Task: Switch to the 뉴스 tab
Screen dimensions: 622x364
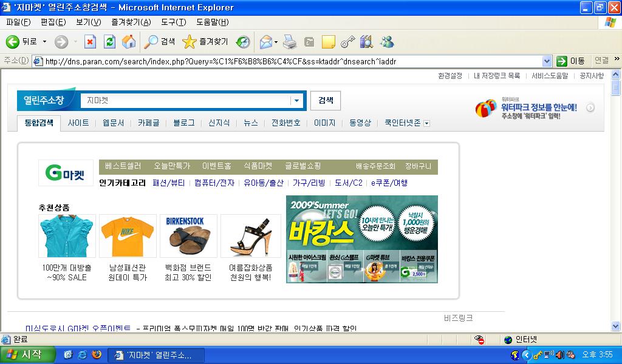Action: (x=250, y=123)
